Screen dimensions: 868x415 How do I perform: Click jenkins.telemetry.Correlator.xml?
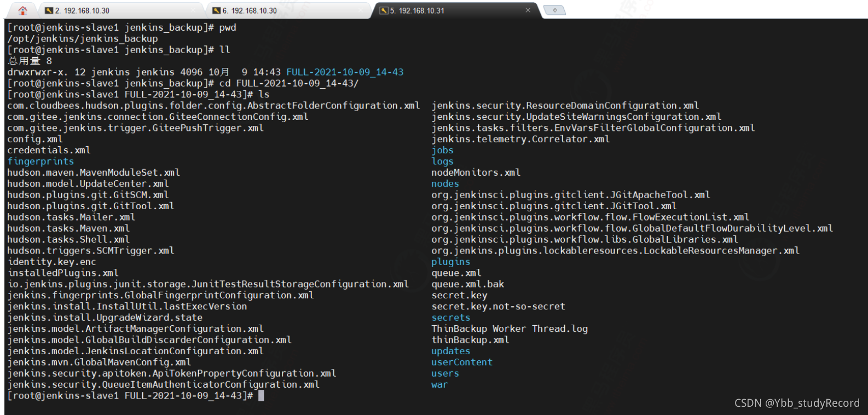click(x=520, y=139)
